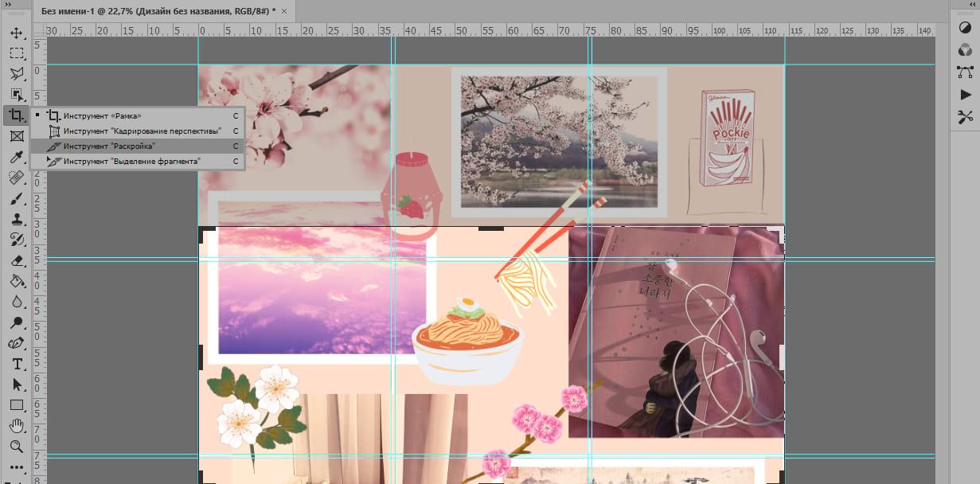
Task: Open the Actions panel play icon
Action: (x=965, y=95)
